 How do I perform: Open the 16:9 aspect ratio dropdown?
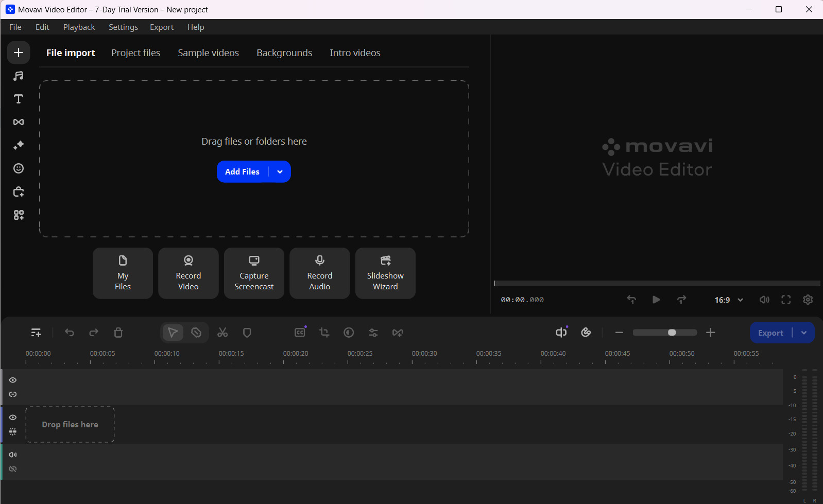pos(729,300)
